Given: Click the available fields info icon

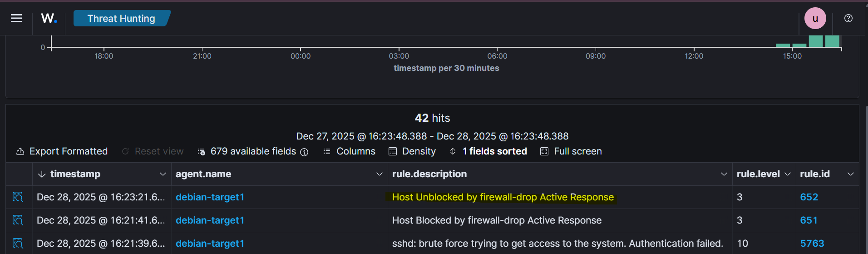Looking at the screenshot, I should pyautogui.click(x=304, y=152).
